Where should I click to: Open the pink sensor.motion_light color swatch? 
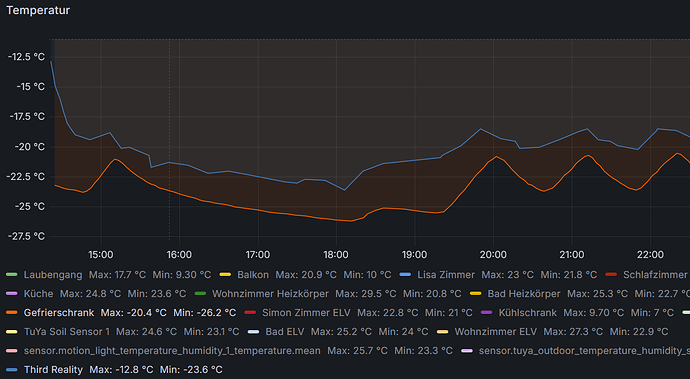point(12,350)
